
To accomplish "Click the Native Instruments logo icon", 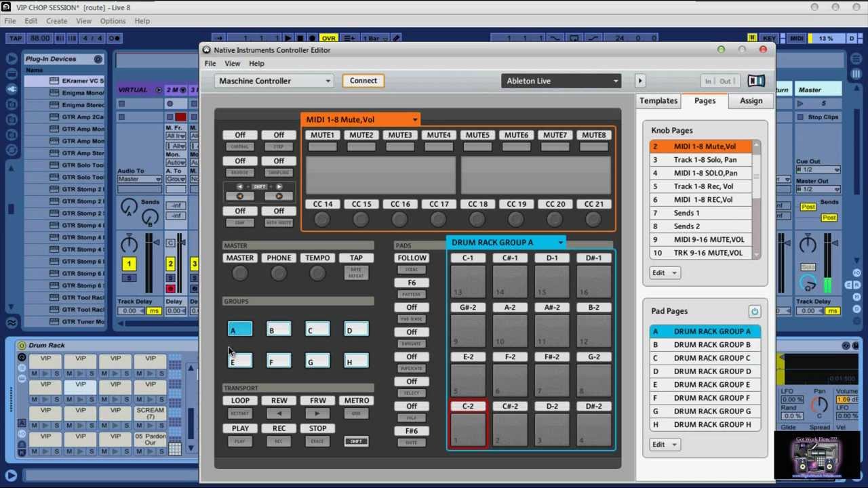I will tap(756, 81).
